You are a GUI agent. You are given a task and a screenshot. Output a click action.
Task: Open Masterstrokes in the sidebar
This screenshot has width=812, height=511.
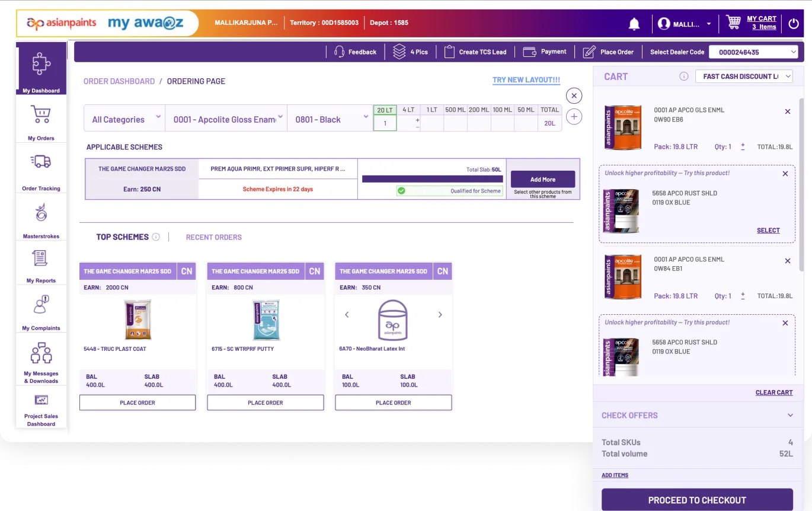point(41,219)
